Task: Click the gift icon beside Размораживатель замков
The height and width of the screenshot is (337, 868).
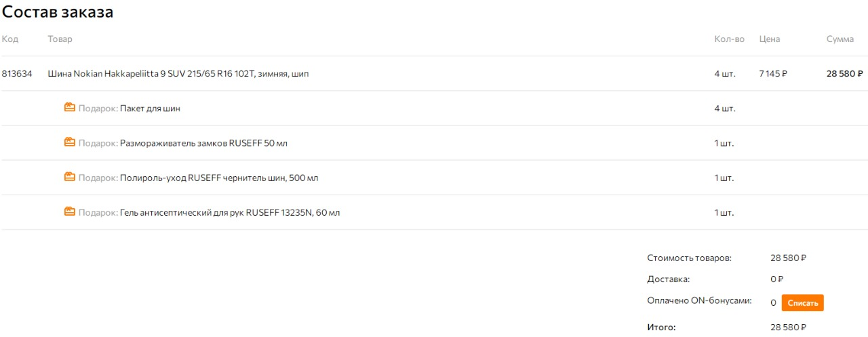Action: pos(70,142)
